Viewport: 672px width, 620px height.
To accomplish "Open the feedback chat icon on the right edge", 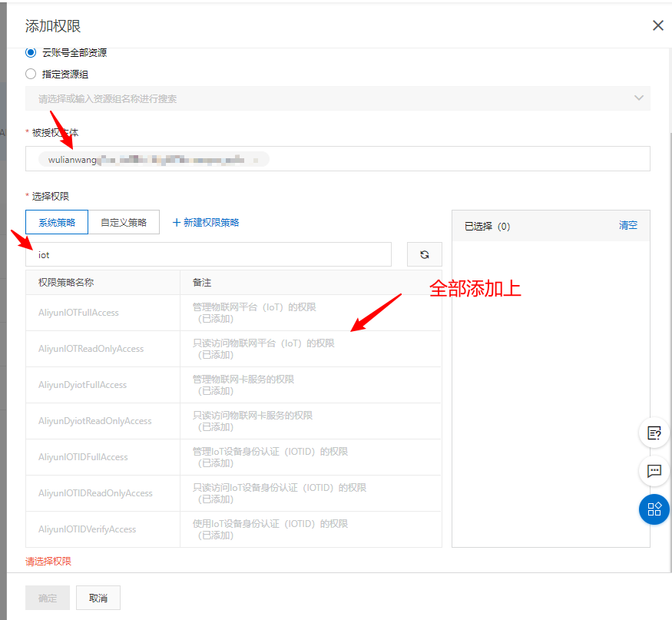I will tap(654, 471).
